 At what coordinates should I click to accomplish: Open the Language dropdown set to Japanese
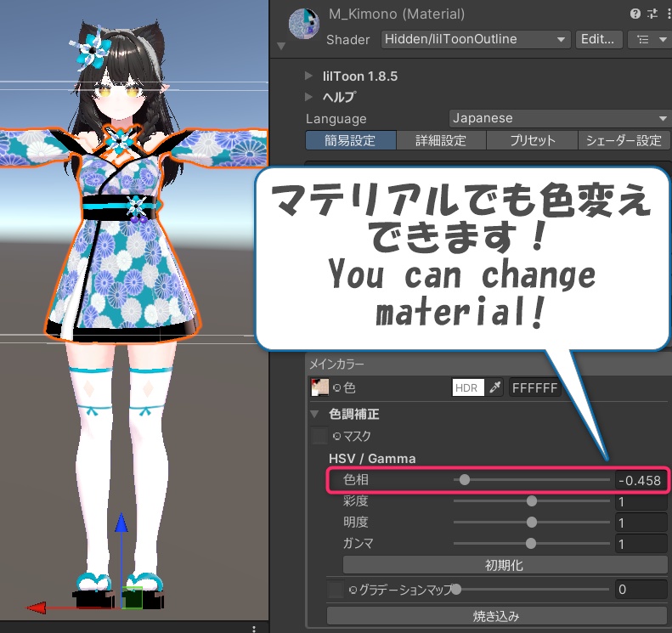[560, 118]
